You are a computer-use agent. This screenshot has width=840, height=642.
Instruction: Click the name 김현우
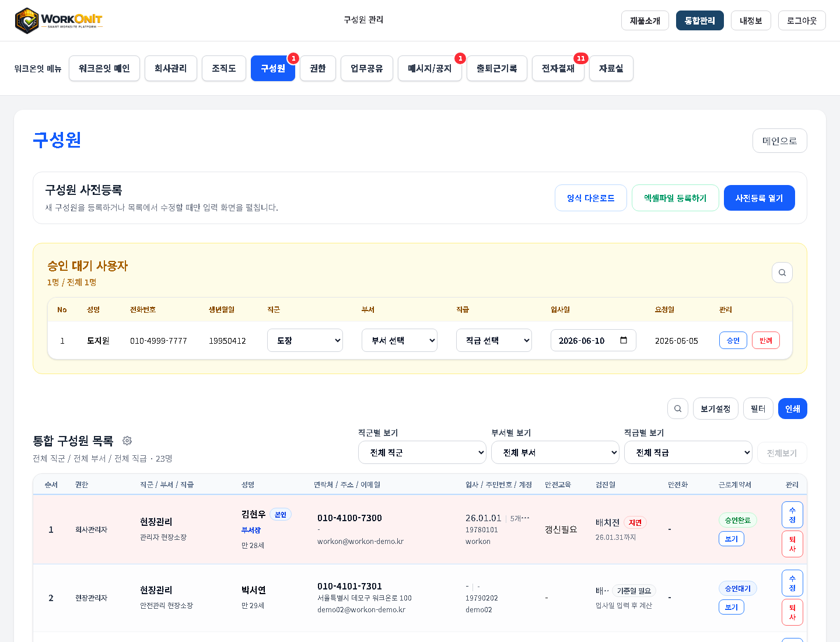(254, 514)
